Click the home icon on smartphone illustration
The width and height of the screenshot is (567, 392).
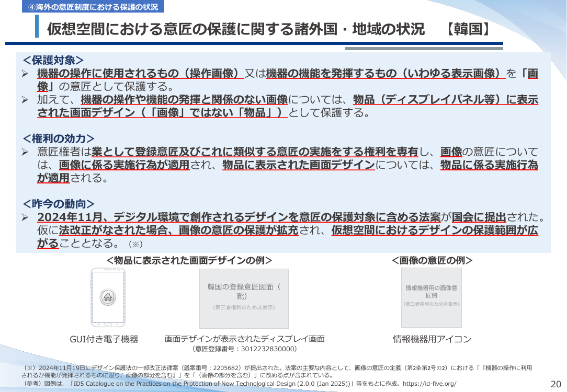click(108, 297)
